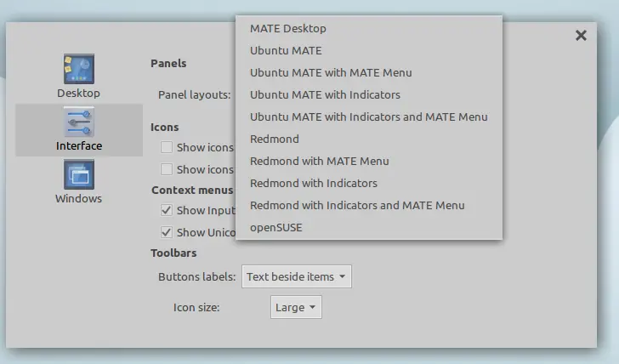Select the Interface sliders icon
619x364 pixels.
click(79, 122)
